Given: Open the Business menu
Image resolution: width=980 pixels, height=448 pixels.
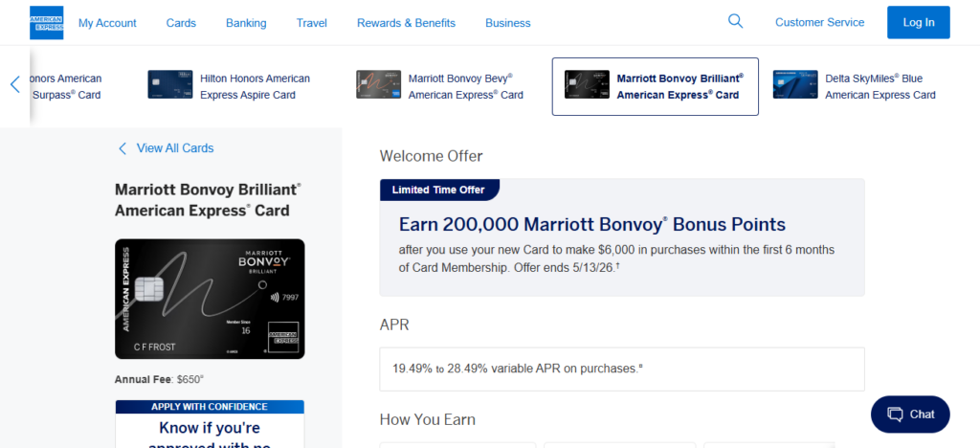Looking at the screenshot, I should coord(508,23).
